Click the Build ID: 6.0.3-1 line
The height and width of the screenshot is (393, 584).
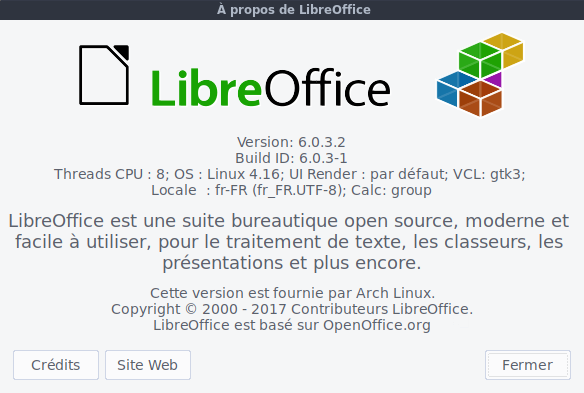tap(291, 158)
